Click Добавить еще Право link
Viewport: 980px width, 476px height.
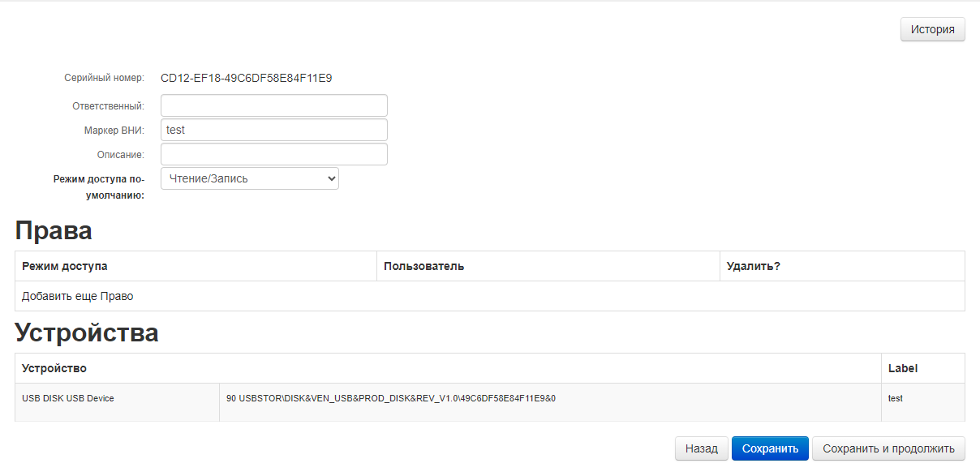pos(77,296)
